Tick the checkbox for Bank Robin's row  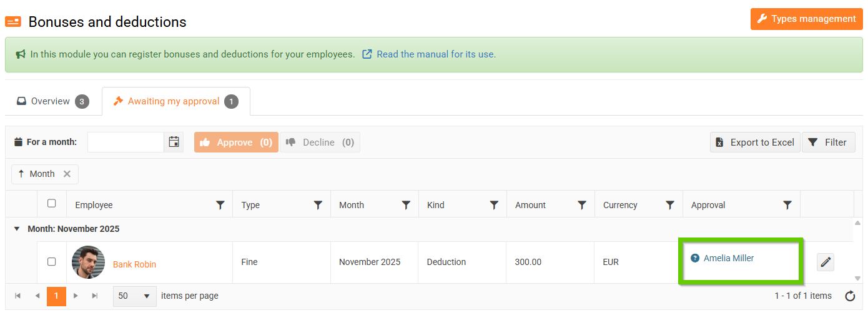pos(52,262)
